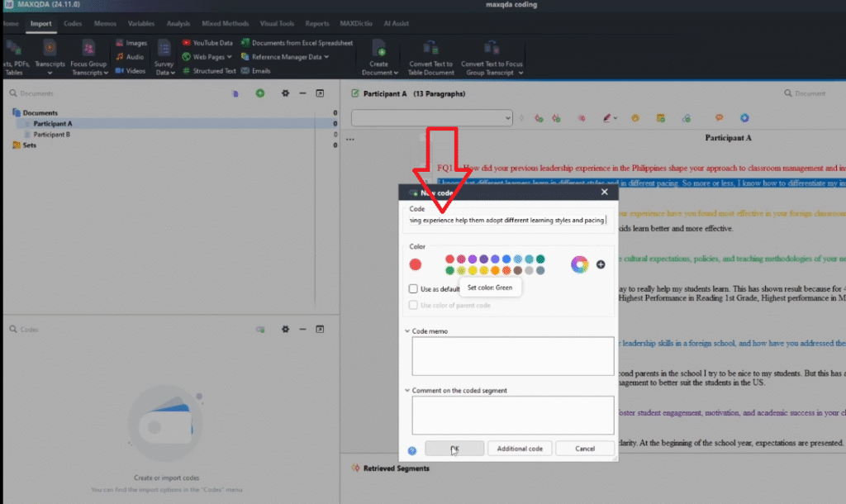The width and height of the screenshot is (846, 504).
Task: Switch to the Codes ribbon tab
Action: pos(73,24)
